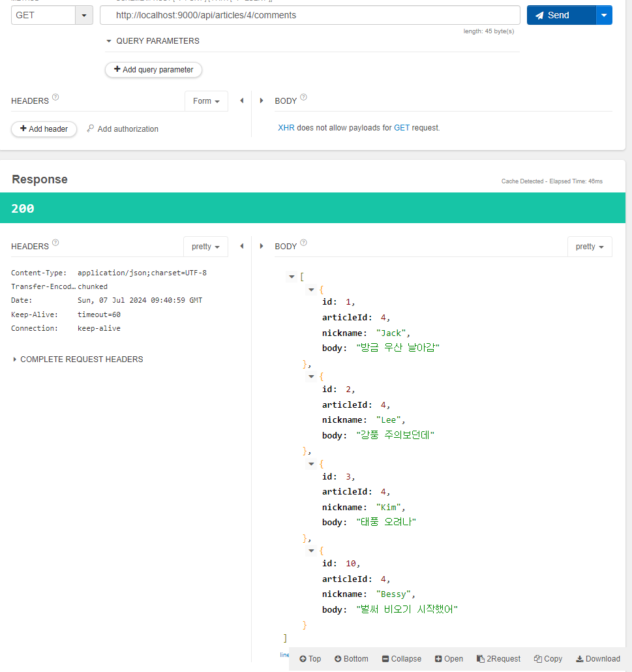Collapse all JSON nodes
This screenshot has height=672, width=632.
pyautogui.click(x=402, y=659)
